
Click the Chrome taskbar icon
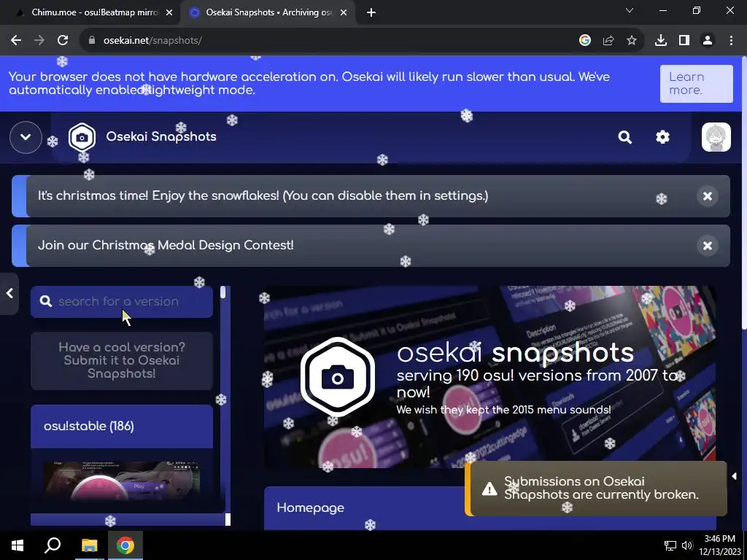point(125,545)
